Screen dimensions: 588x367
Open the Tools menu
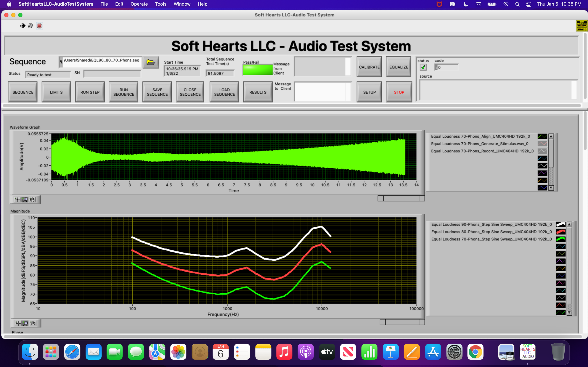[x=161, y=4]
